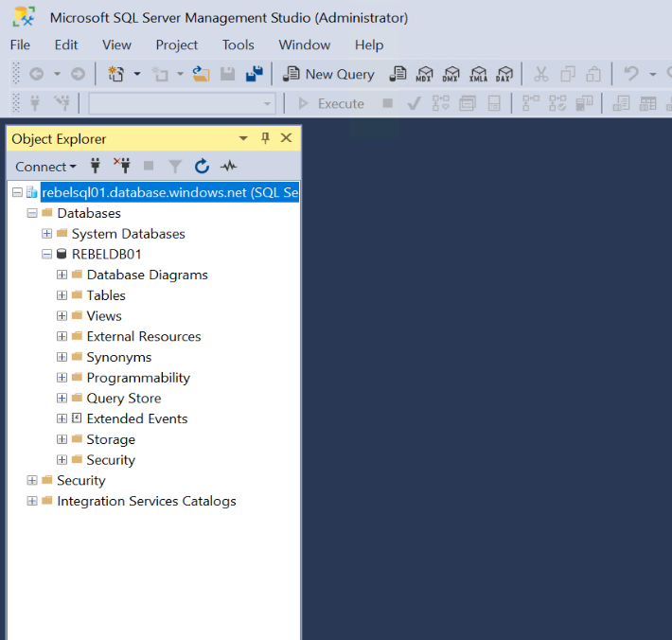
Task: Click Disconnect icon in Object Explorer
Action: [x=122, y=166]
